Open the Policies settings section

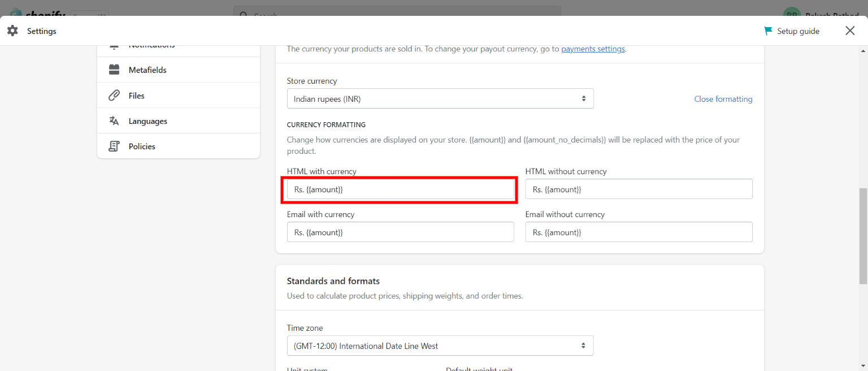coord(142,146)
